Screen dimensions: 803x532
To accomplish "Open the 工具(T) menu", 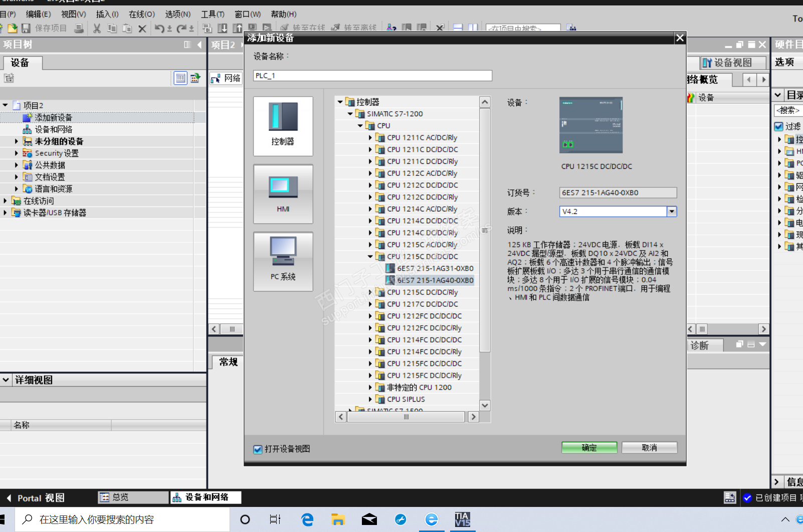I will click(213, 14).
